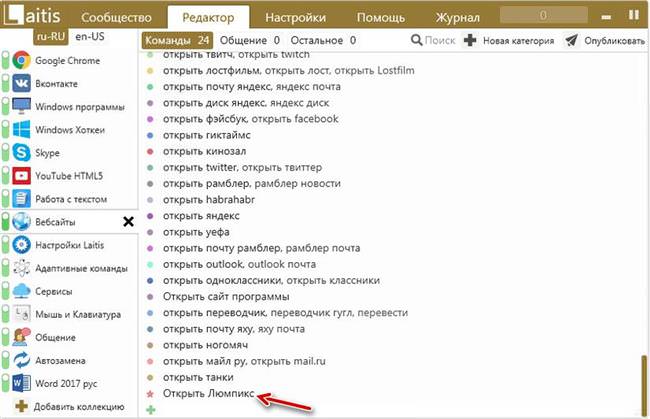650x419 pixels.
Task: Open the Работа с текстом icon
Action: coord(21,199)
